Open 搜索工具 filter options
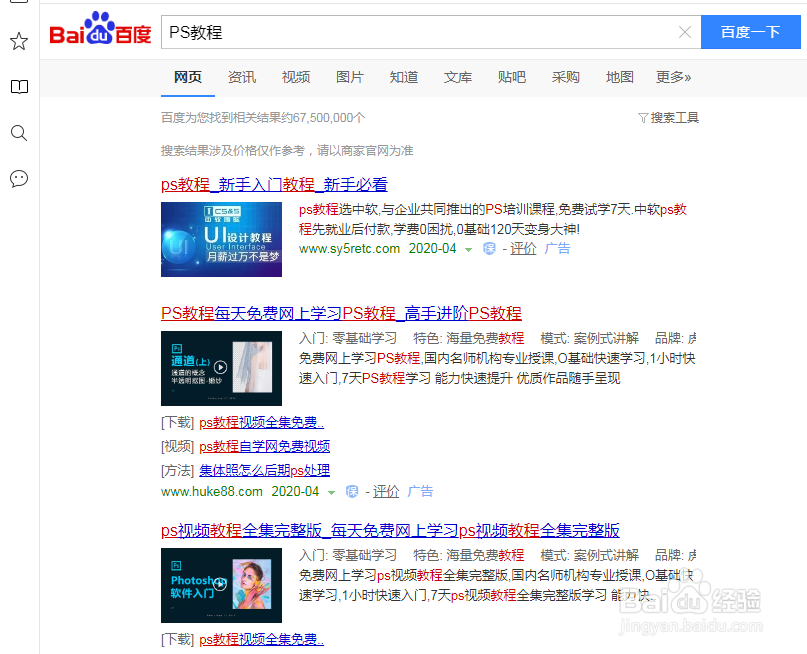 click(669, 118)
